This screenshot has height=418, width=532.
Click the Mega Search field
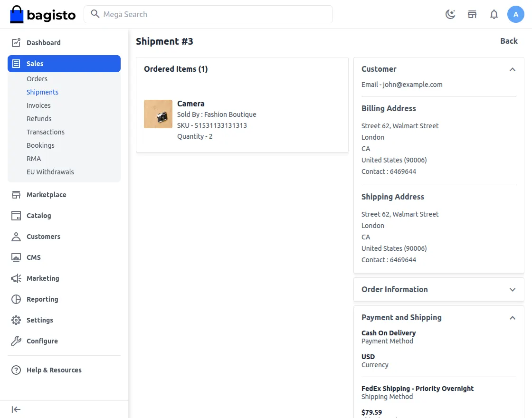click(209, 14)
